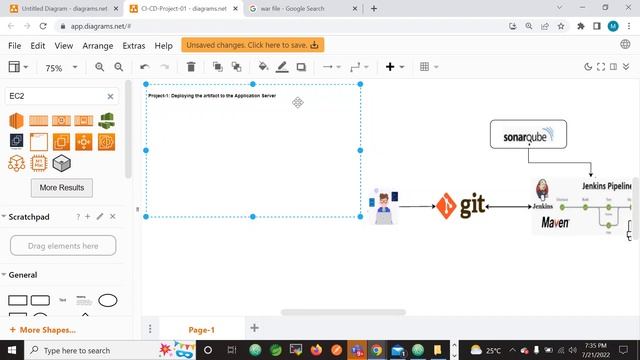Screen dimensions: 640x360
Task: Open the View panels layout dropdown
Action: [x=18, y=67]
